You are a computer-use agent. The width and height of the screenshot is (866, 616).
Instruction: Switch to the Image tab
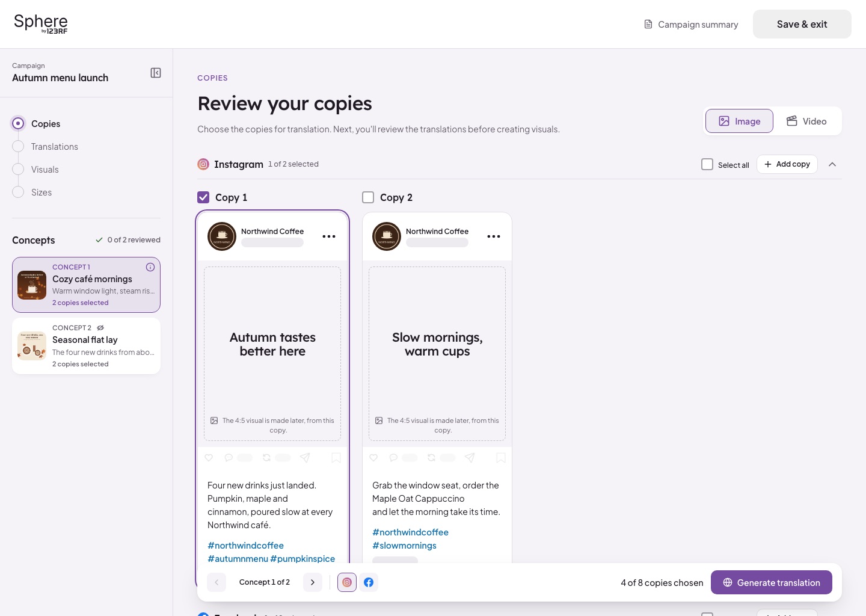(x=739, y=121)
